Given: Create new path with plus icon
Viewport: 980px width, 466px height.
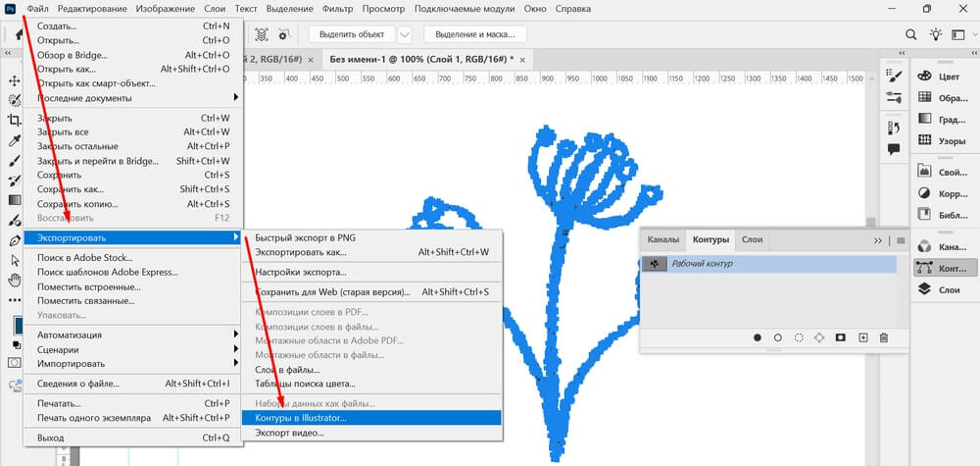Looking at the screenshot, I should click(862, 337).
